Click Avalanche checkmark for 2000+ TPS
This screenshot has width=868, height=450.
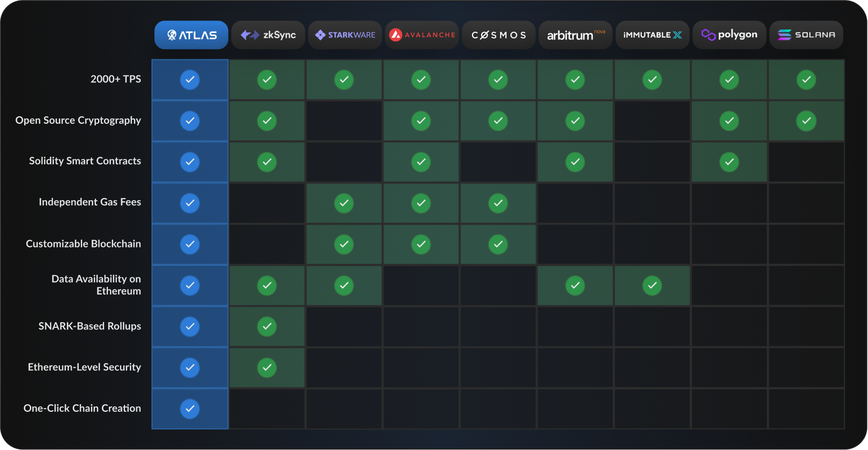click(x=421, y=80)
